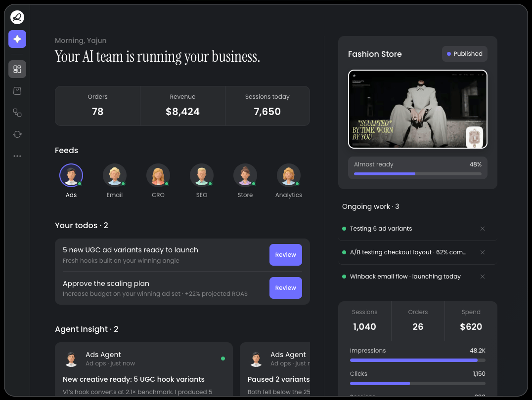
Task: Select the SEO agent avatar in Feeds
Action: coord(202,175)
